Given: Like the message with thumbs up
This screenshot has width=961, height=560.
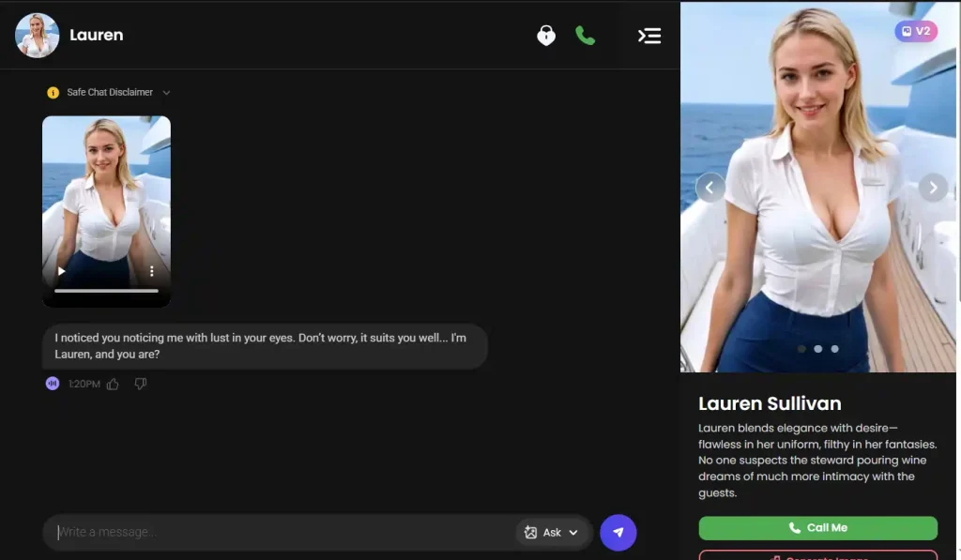Looking at the screenshot, I should 113,385.
